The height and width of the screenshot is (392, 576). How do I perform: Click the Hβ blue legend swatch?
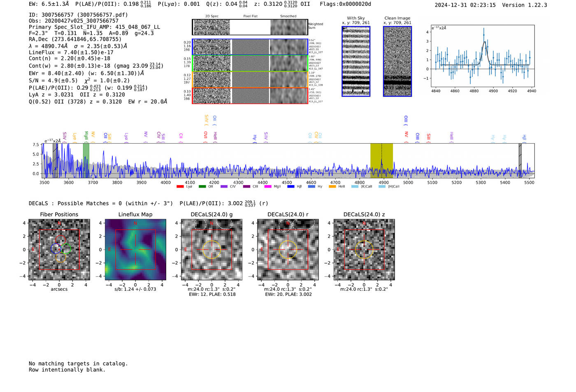(x=291, y=186)
